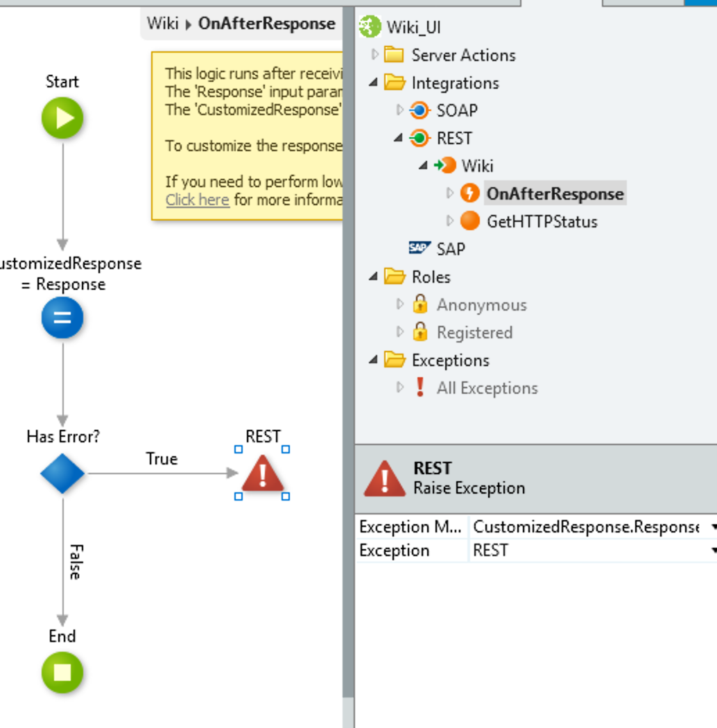This screenshot has height=728, width=717.
Task: Select the All Exceptions label
Action: point(487,388)
